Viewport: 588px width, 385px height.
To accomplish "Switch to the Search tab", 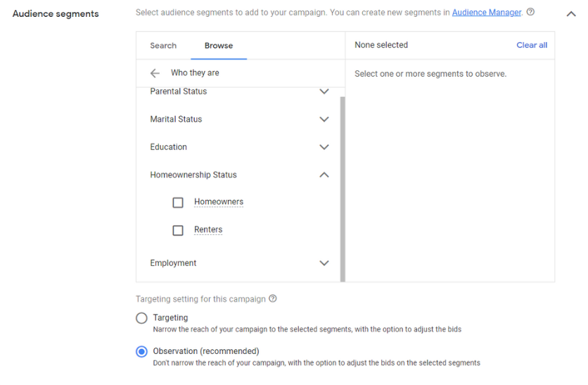I will [163, 46].
